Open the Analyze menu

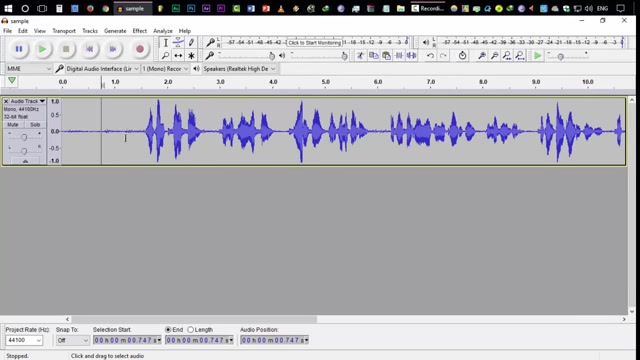pos(163,31)
